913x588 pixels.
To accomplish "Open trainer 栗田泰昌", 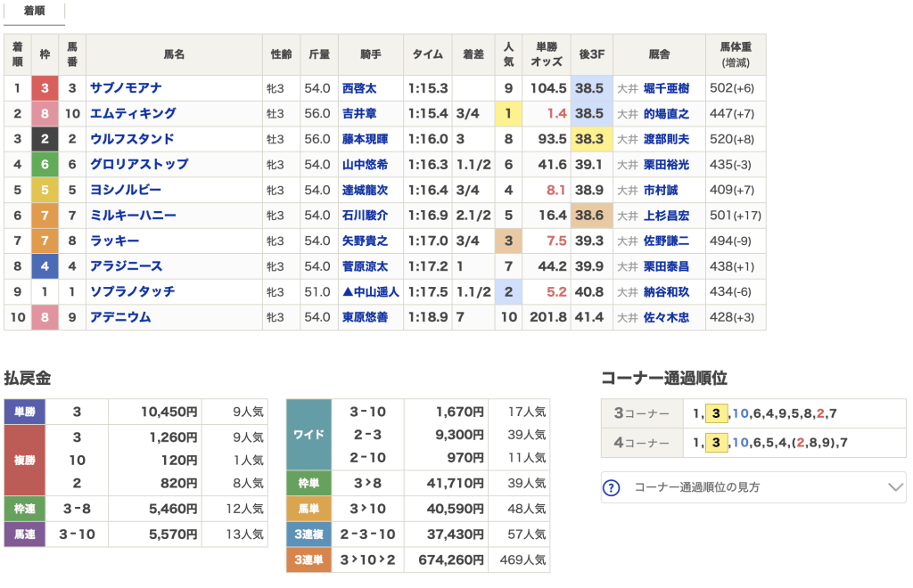I will tap(666, 266).
